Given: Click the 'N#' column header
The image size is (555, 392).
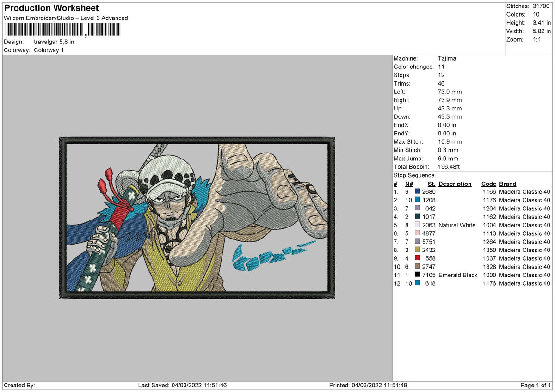Looking at the screenshot, I should [x=409, y=184].
